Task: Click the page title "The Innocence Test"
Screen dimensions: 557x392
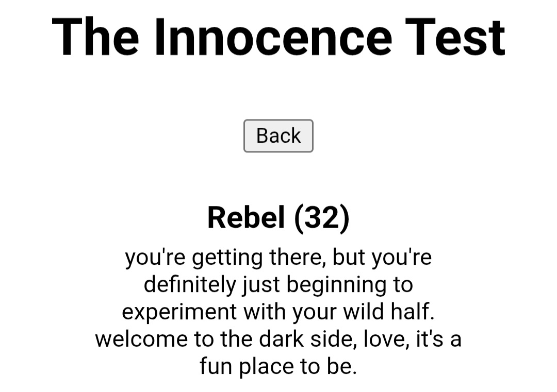Action: (278, 37)
